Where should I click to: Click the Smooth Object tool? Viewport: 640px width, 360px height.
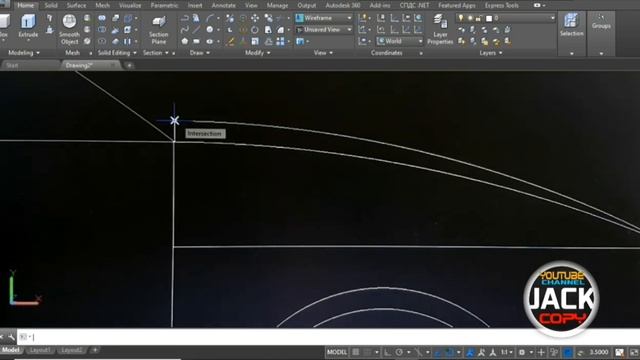69,29
